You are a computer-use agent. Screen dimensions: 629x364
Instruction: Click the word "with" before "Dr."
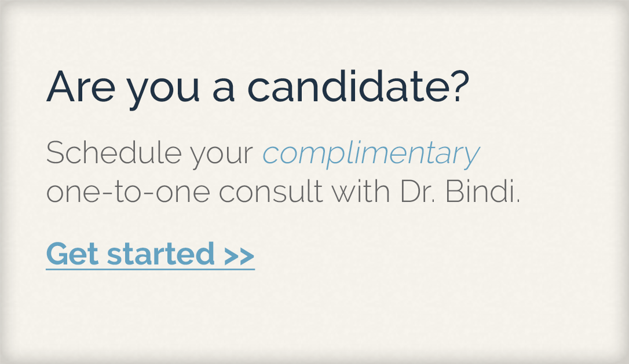coord(361,191)
